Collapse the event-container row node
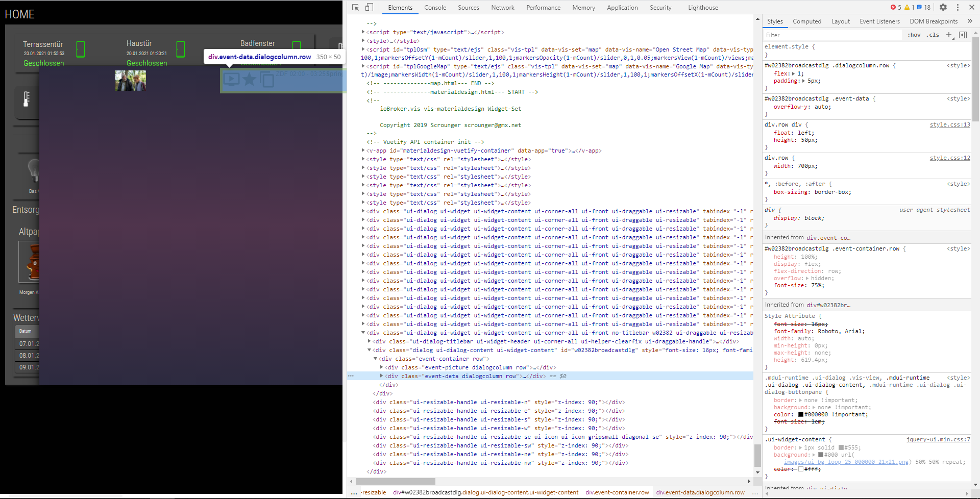Viewport: 980px width, 499px height. [x=375, y=359]
